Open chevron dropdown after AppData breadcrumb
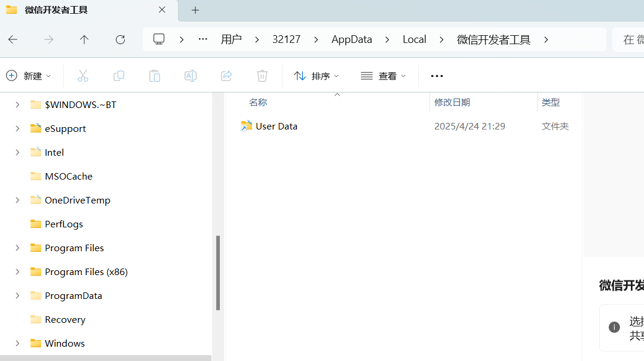 coord(387,39)
